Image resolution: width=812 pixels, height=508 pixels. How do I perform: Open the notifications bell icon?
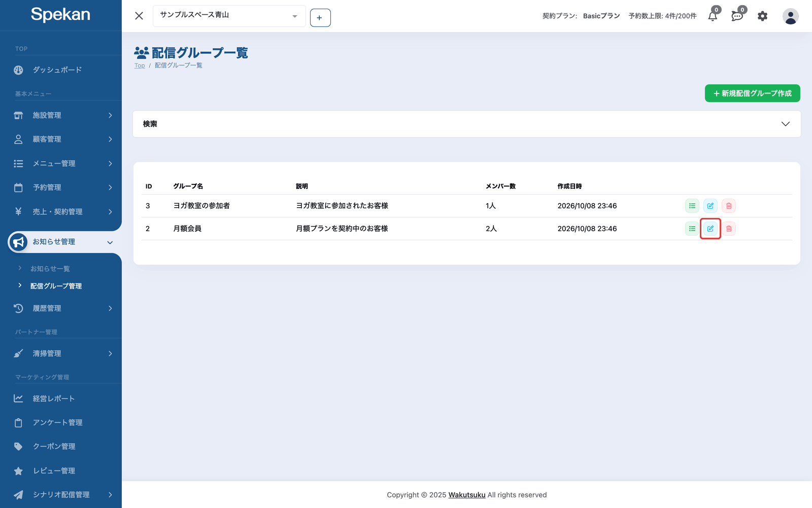click(x=713, y=16)
